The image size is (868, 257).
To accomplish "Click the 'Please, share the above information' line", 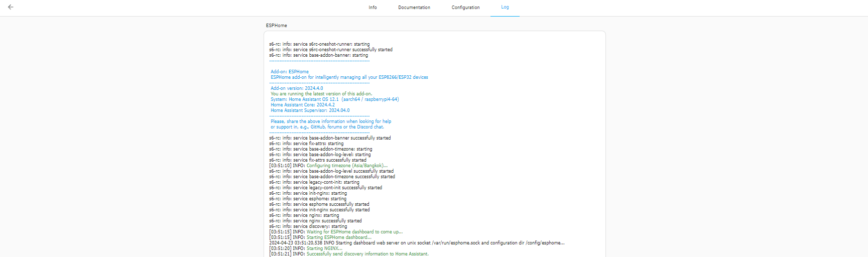I will tap(331, 121).
